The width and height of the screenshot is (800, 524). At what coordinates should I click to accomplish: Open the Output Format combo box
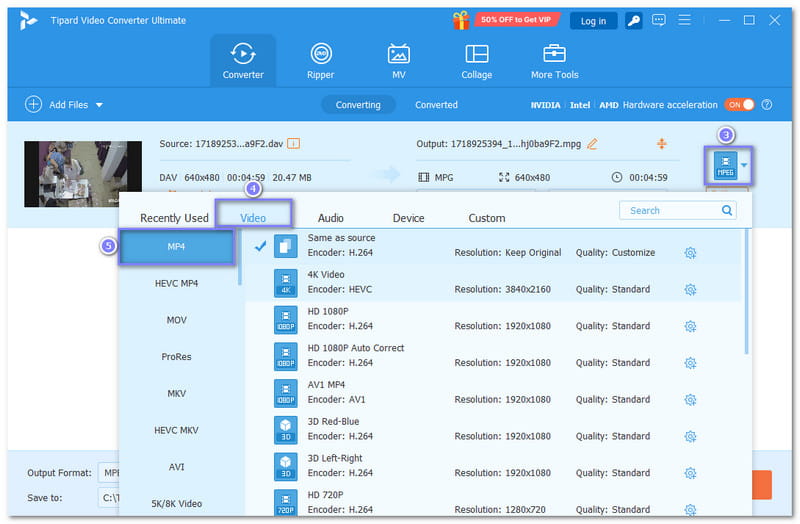[109, 473]
